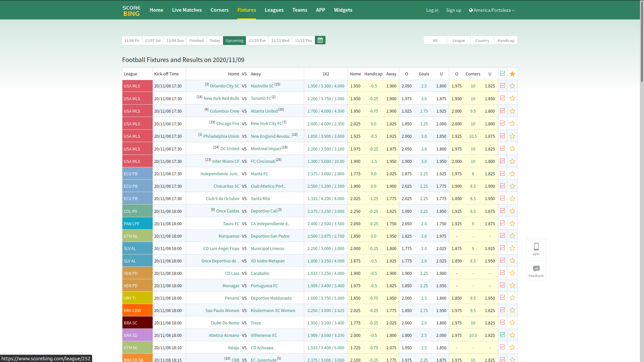Screen dimensions: 644x362
Task: Open the Handicap filter dropdown
Action: point(506,40)
